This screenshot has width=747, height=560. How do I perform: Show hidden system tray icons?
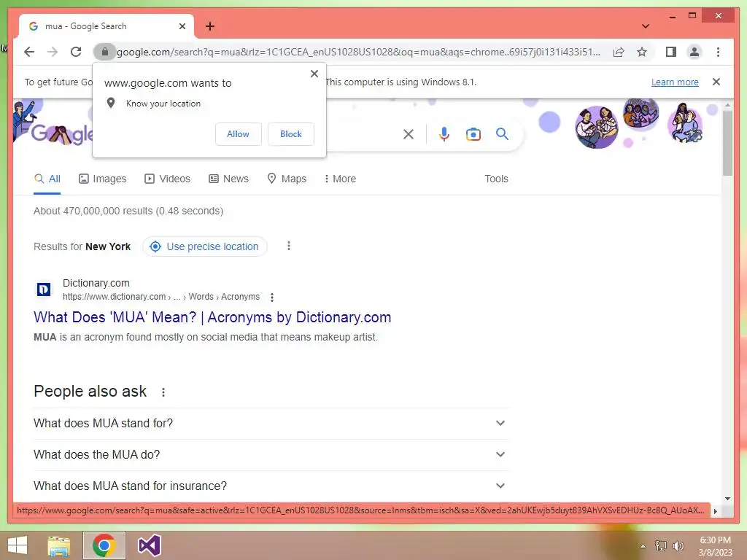(x=643, y=546)
